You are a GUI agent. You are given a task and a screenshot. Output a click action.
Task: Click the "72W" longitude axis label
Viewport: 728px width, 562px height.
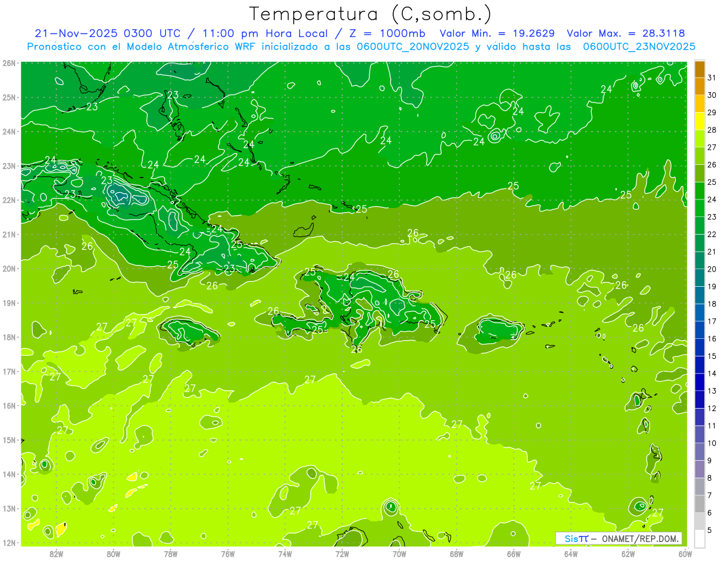click(342, 554)
